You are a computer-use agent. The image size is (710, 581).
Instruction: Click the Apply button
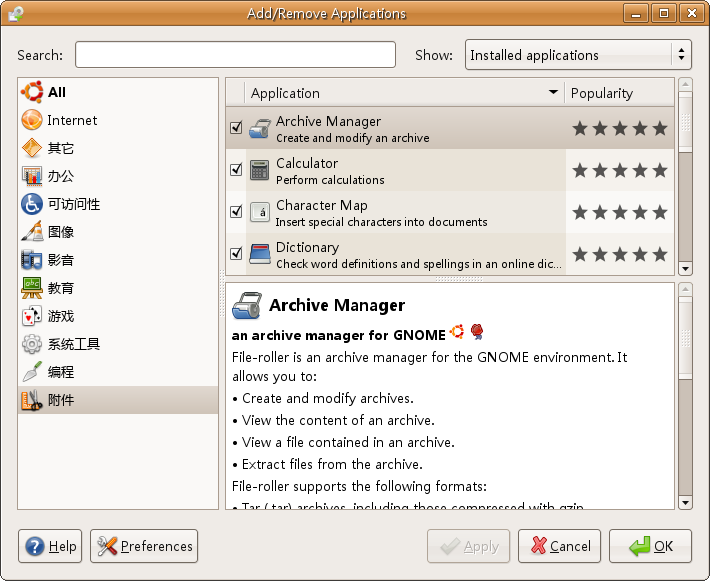click(468, 546)
